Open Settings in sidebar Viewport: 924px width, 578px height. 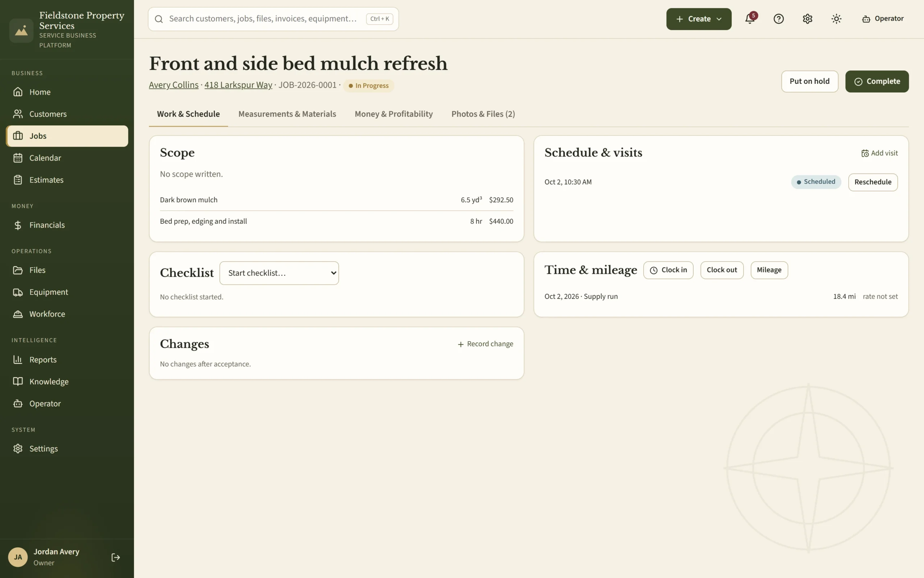(x=67, y=449)
